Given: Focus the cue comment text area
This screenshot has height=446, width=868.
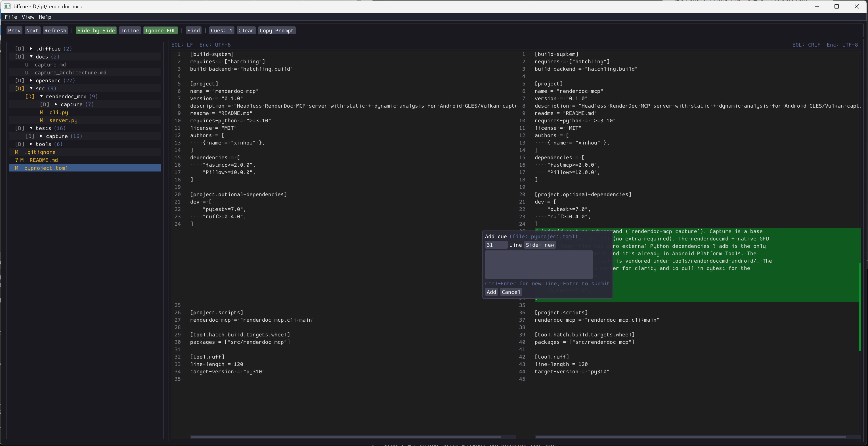Looking at the screenshot, I should (539, 264).
